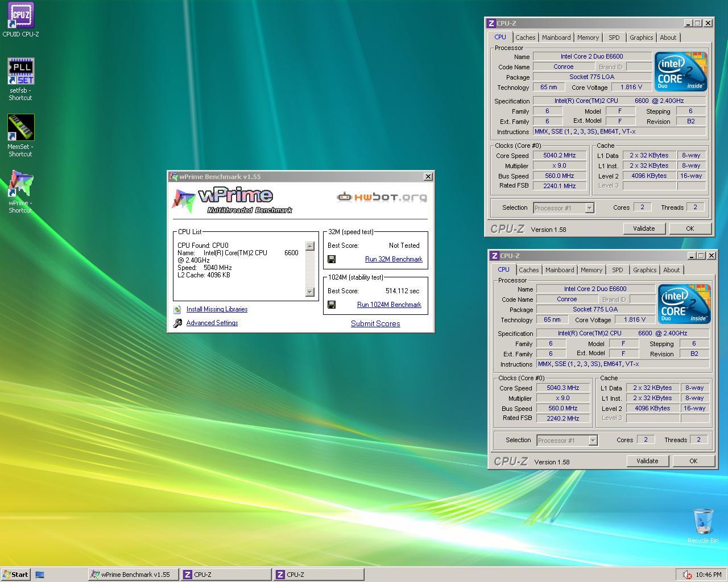This screenshot has width=728, height=582.
Task: Click Core Speed 5040.2 MHz field in upper CPU-Z
Action: coord(560,155)
